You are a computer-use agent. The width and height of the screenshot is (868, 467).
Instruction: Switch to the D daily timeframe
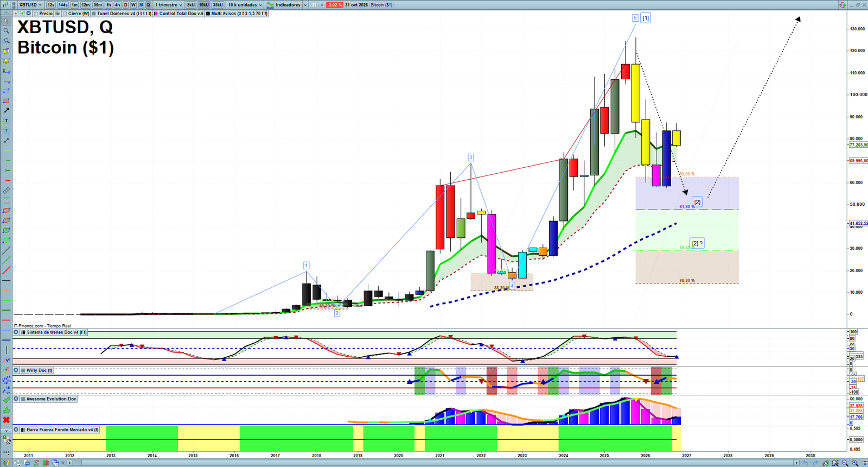(x=125, y=5)
